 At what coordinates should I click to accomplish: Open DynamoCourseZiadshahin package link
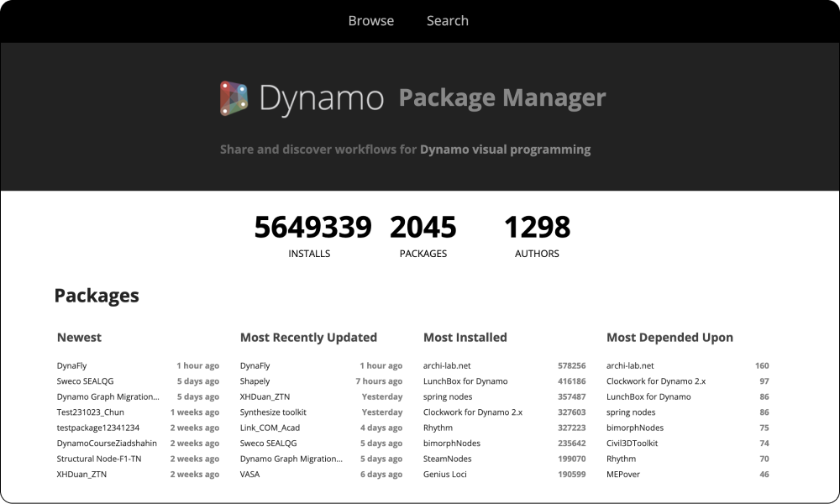[107, 444]
